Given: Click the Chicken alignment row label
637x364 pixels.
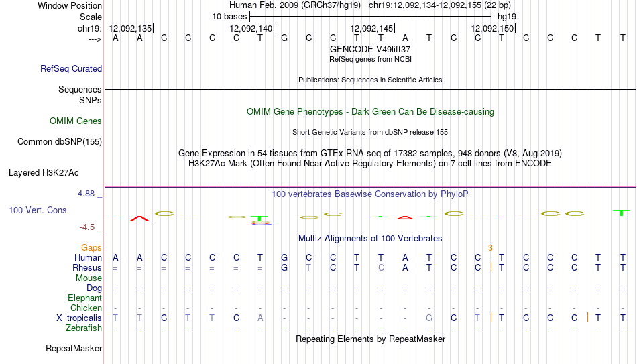Looking at the screenshot, I should pos(86,308).
